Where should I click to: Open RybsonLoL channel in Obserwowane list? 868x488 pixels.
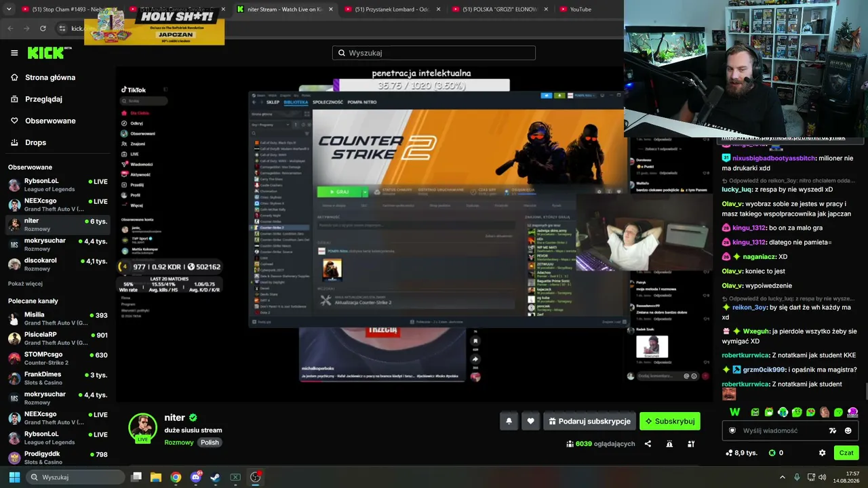tap(58, 185)
